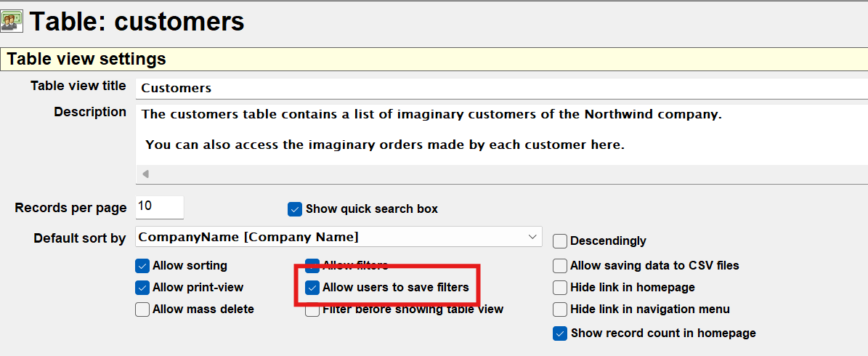Enable Hide link in navigation menu
868x356 pixels.
(560, 310)
